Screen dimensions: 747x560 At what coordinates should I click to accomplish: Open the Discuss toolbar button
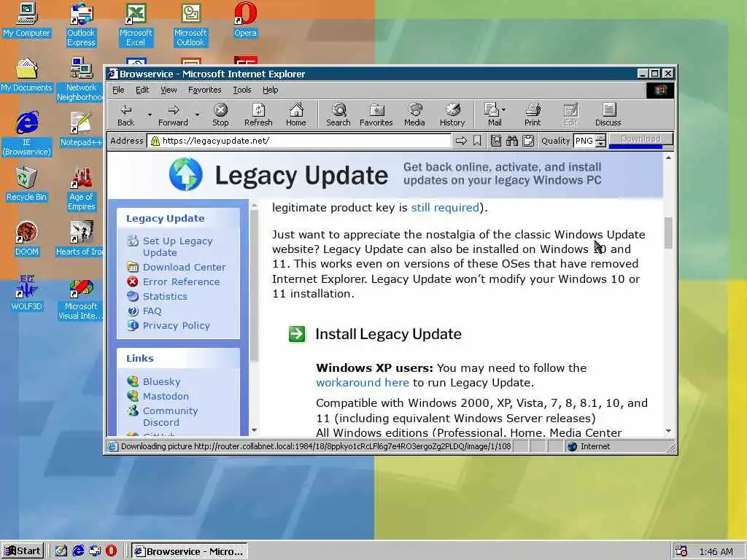click(608, 115)
